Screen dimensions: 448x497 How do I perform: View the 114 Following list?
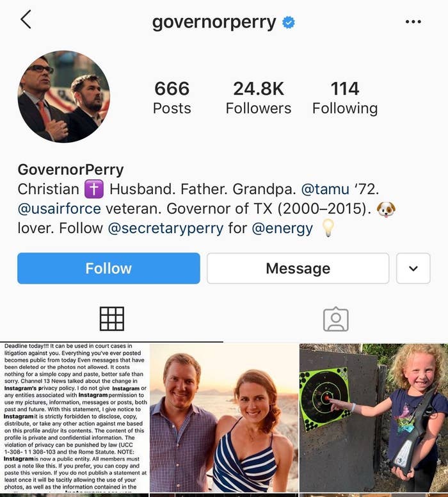click(x=345, y=97)
